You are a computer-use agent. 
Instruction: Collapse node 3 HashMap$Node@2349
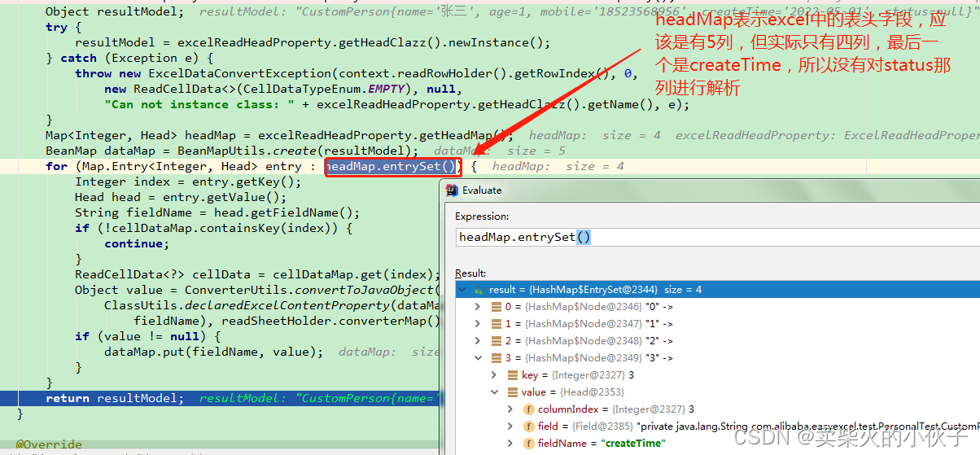tap(480, 358)
